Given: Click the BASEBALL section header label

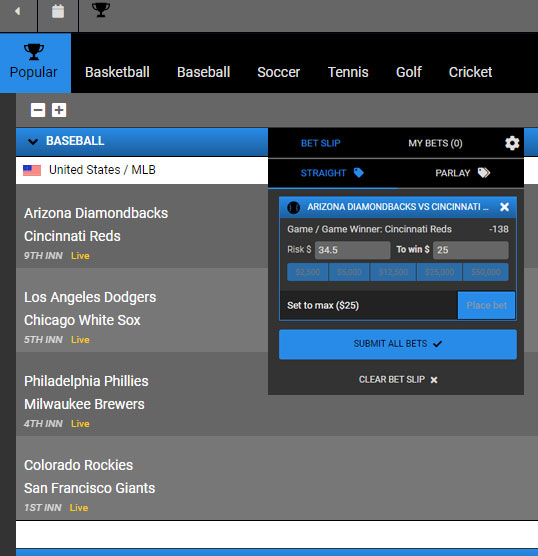Looking at the screenshot, I should click(x=75, y=141).
